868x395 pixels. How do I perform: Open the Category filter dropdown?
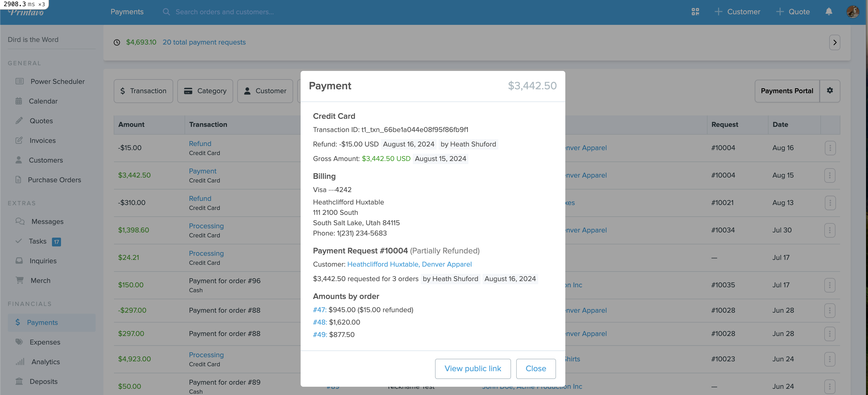[205, 91]
